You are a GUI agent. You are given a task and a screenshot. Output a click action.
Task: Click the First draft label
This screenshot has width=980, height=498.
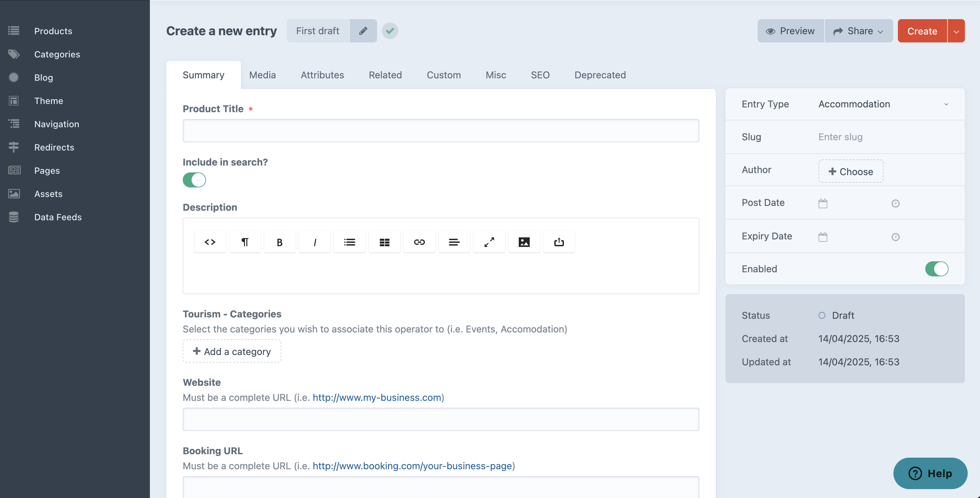pos(318,31)
